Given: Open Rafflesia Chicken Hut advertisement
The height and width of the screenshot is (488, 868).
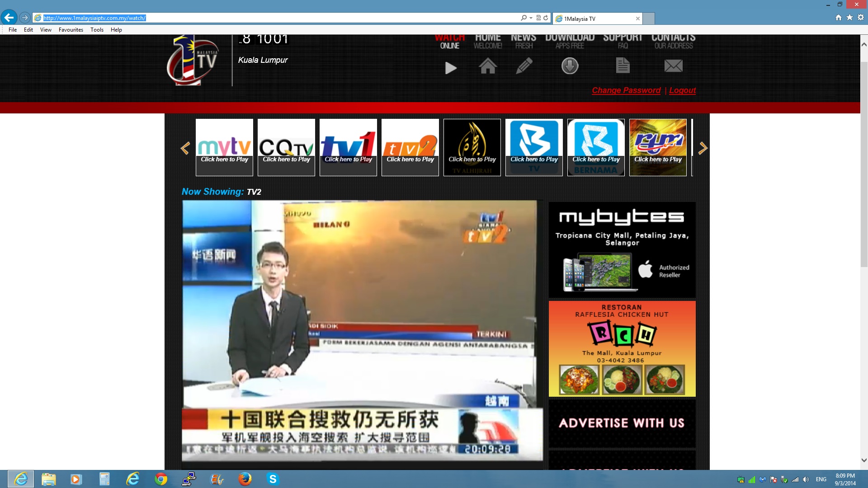Looking at the screenshot, I should (622, 349).
